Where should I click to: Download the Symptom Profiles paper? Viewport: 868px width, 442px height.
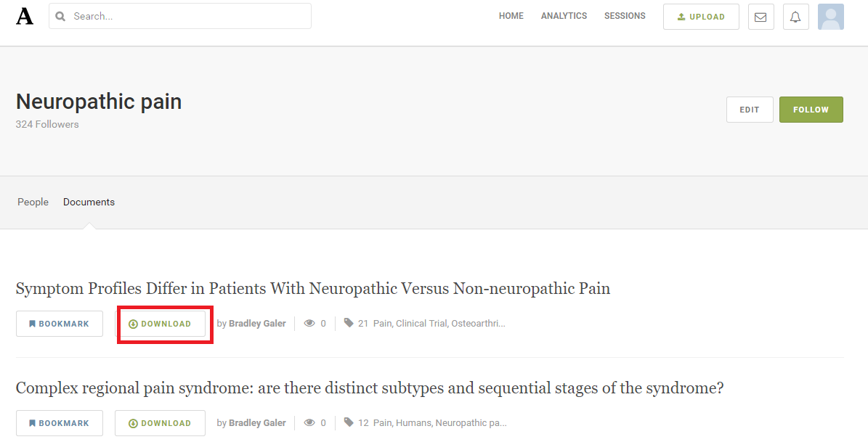pyautogui.click(x=160, y=324)
